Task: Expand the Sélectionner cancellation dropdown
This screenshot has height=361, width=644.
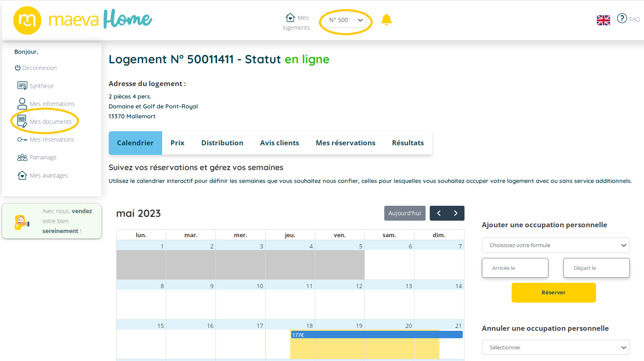Action: click(x=555, y=347)
